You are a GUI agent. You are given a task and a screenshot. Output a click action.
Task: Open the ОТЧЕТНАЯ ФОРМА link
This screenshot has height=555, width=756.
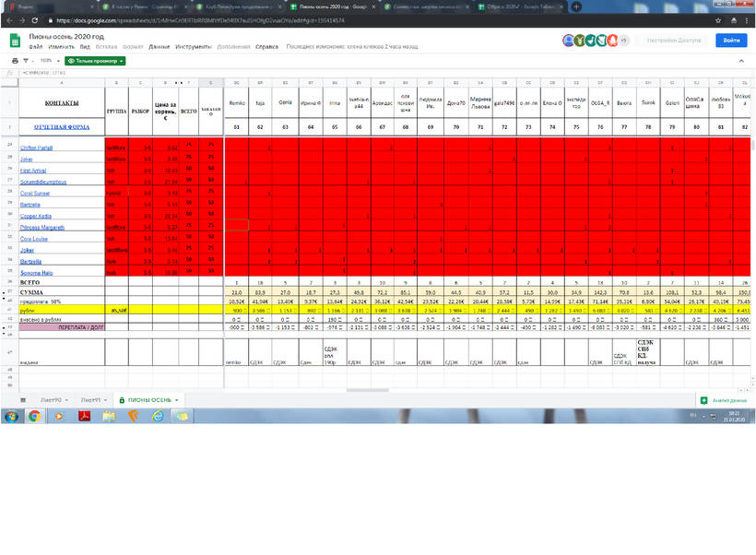[x=62, y=126]
